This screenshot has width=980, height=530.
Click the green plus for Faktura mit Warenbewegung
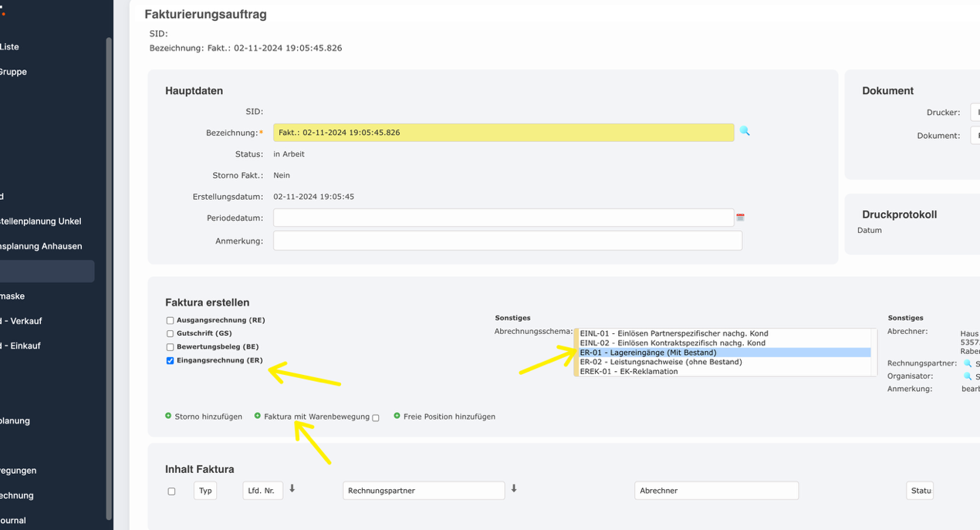(x=257, y=416)
